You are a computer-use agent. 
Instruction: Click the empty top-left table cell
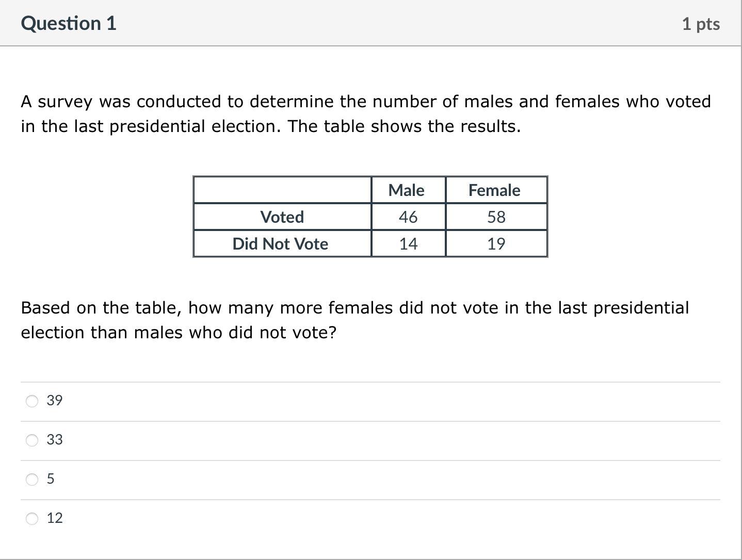click(x=282, y=190)
